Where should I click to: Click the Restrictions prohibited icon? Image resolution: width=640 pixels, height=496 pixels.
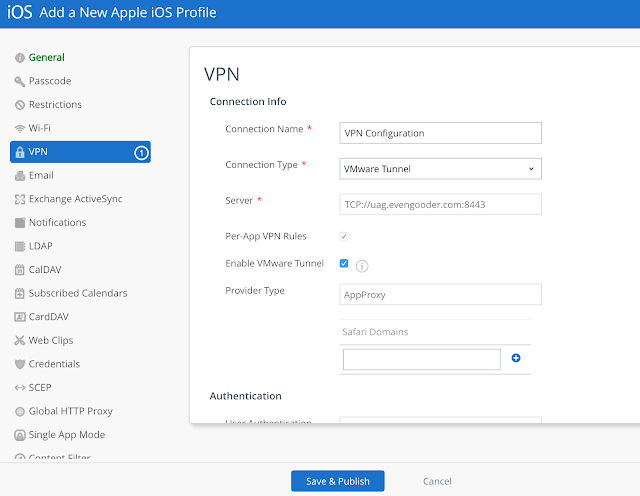20,105
